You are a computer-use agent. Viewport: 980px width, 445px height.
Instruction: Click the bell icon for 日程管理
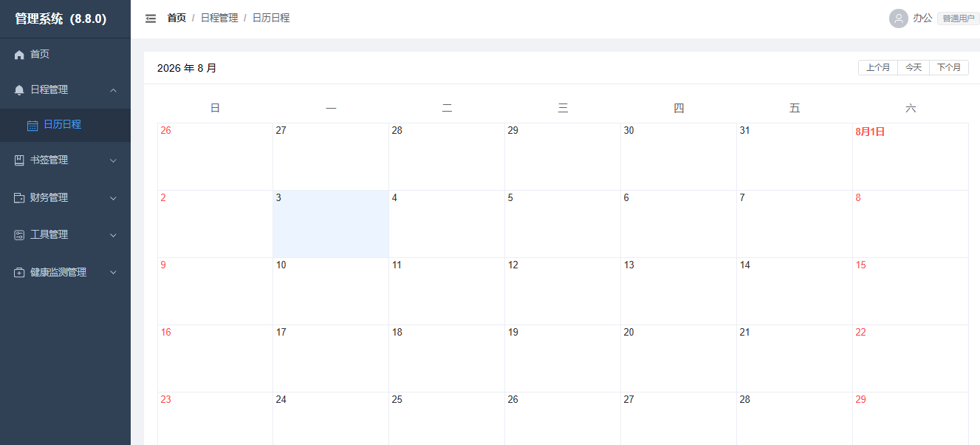tap(19, 90)
